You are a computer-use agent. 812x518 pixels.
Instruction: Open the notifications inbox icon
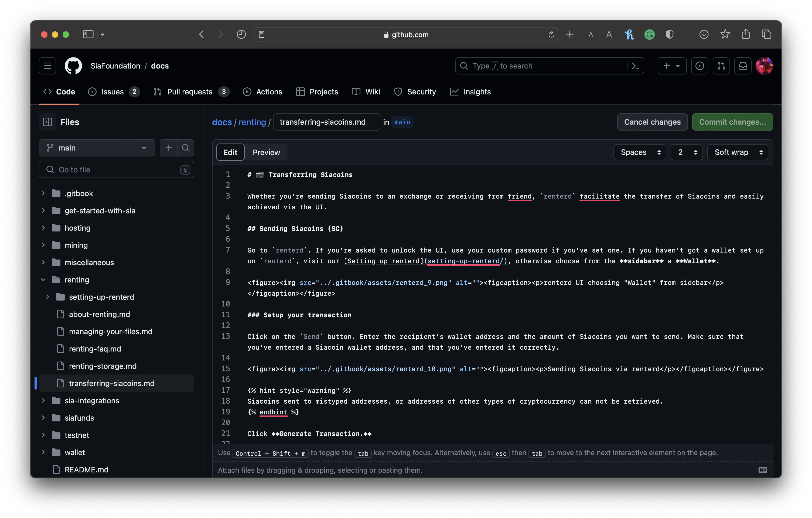point(742,66)
